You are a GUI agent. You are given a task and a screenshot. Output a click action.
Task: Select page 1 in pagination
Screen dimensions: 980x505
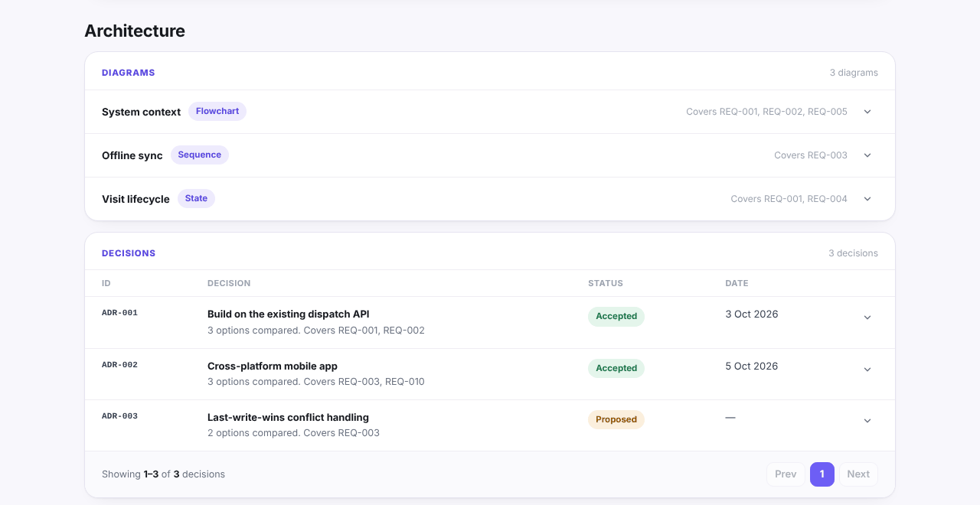pyautogui.click(x=822, y=474)
